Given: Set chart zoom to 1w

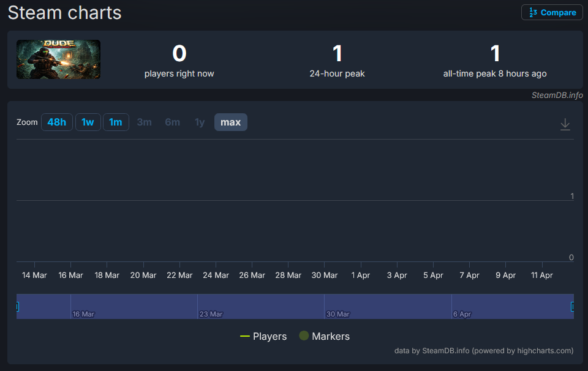Looking at the screenshot, I should 88,122.
